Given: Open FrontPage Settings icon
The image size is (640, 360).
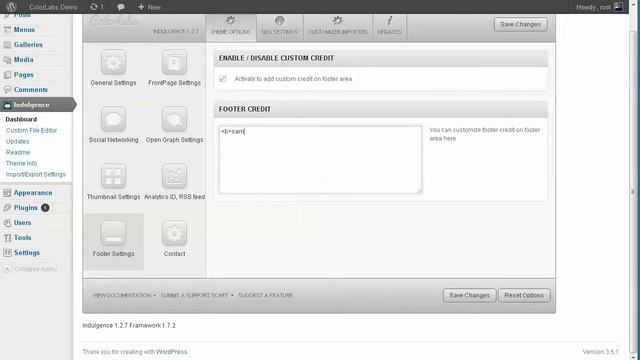Looking at the screenshot, I should pyautogui.click(x=174, y=62).
